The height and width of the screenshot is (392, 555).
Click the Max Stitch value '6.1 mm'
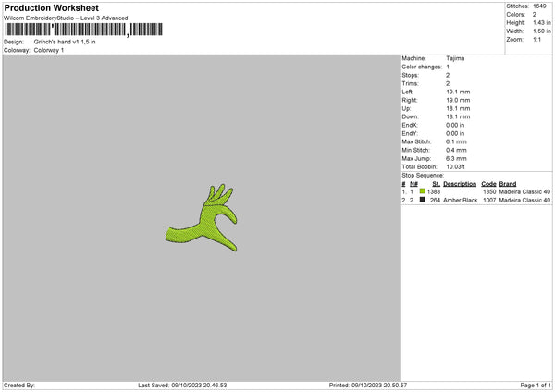tap(456, 141)
